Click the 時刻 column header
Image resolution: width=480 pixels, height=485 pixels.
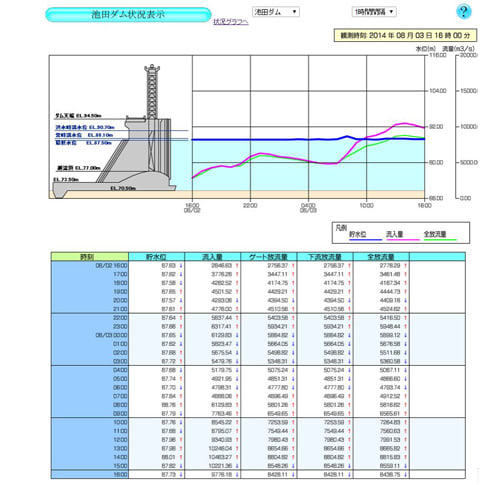click(x=90, y=257)
